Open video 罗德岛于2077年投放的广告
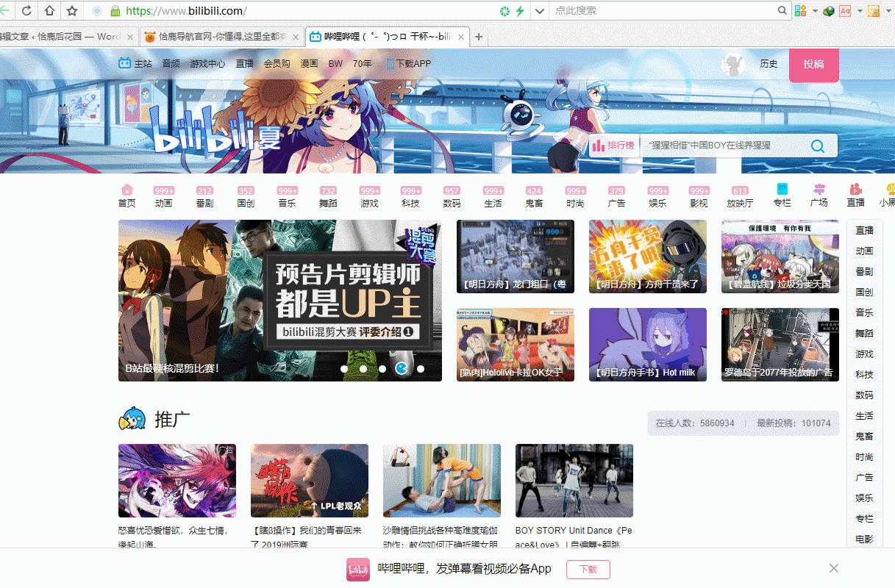 780,345
